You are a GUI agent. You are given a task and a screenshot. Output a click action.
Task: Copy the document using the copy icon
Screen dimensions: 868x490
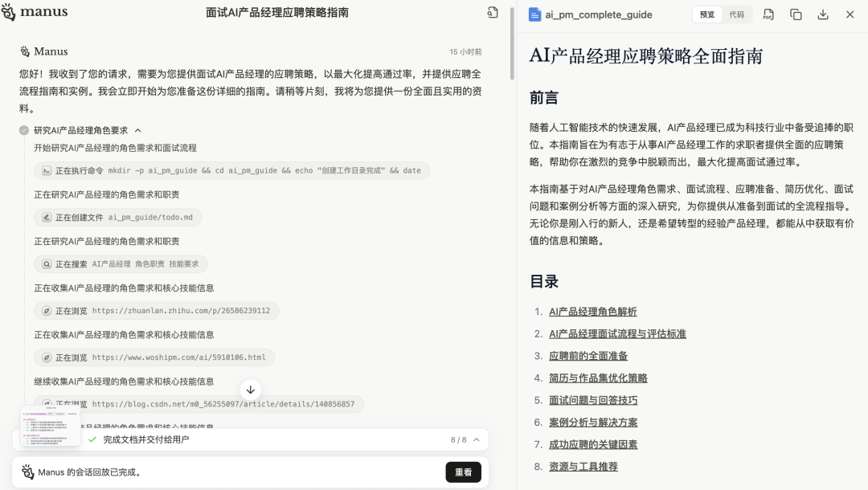[796, 14]
